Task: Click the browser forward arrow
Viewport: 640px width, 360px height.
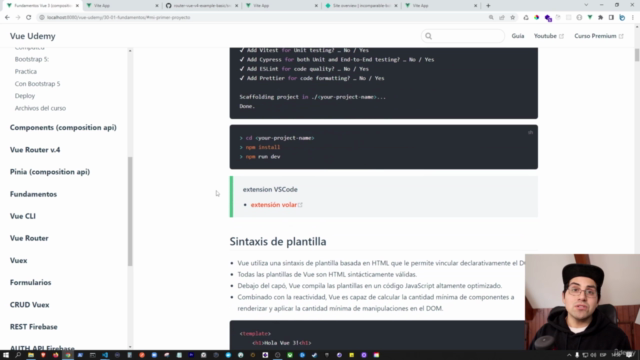Action: [x=18, y=18]
